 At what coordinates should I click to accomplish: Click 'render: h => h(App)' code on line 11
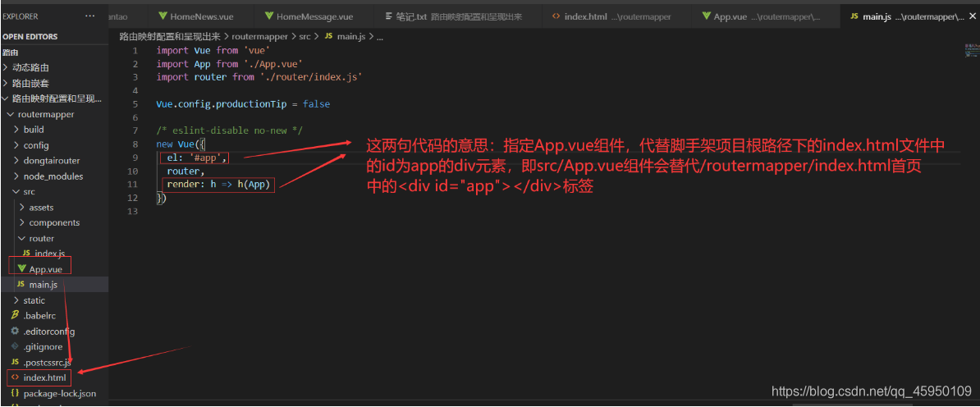(x=218, y=185)
